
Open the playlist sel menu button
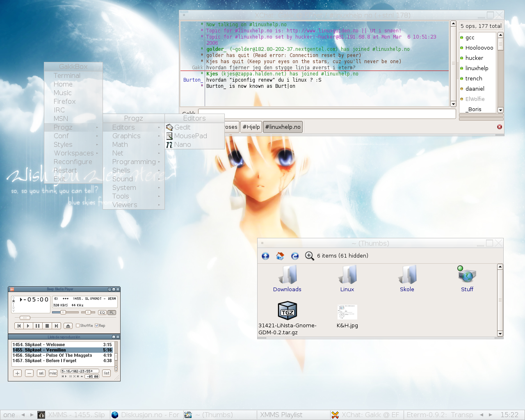pos(41,373)
